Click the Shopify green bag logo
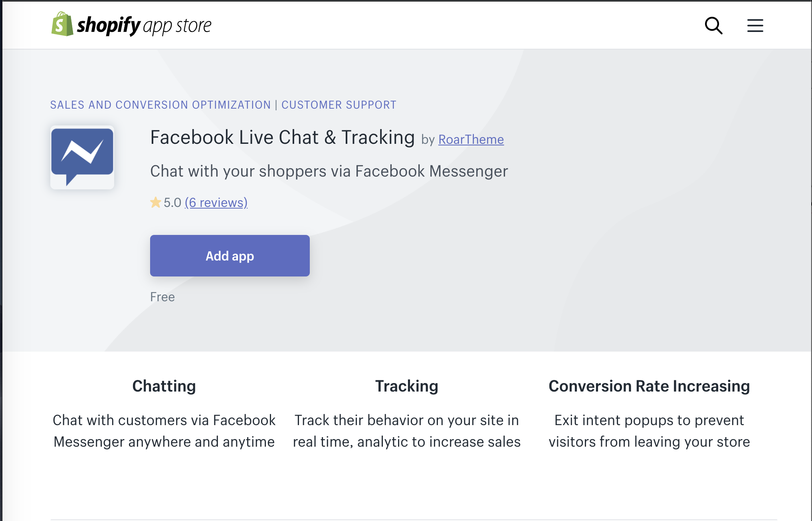 click(x=62, y=24)
